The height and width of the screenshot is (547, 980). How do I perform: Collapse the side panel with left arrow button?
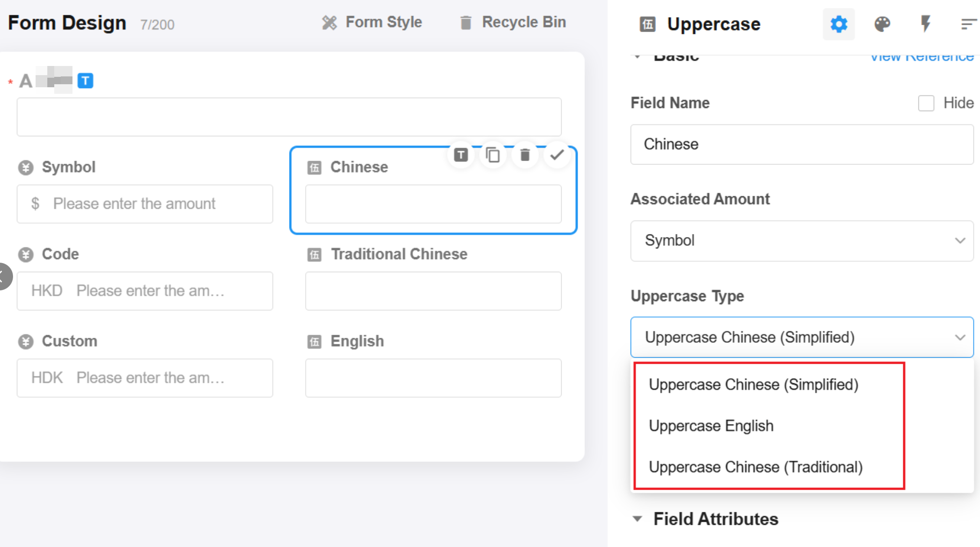3,277
